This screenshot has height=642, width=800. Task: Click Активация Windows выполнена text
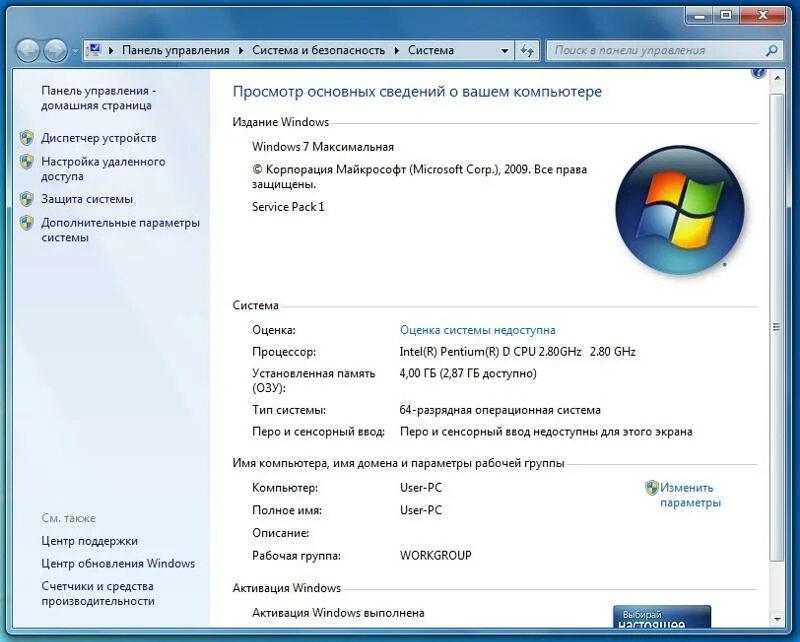[x=338, y=613]
